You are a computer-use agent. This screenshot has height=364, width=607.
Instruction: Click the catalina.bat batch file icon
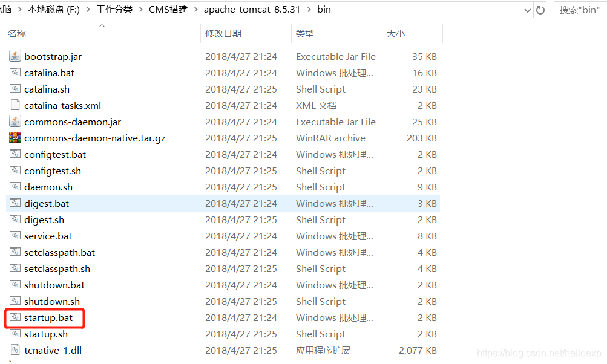click(x=15, y=73)
